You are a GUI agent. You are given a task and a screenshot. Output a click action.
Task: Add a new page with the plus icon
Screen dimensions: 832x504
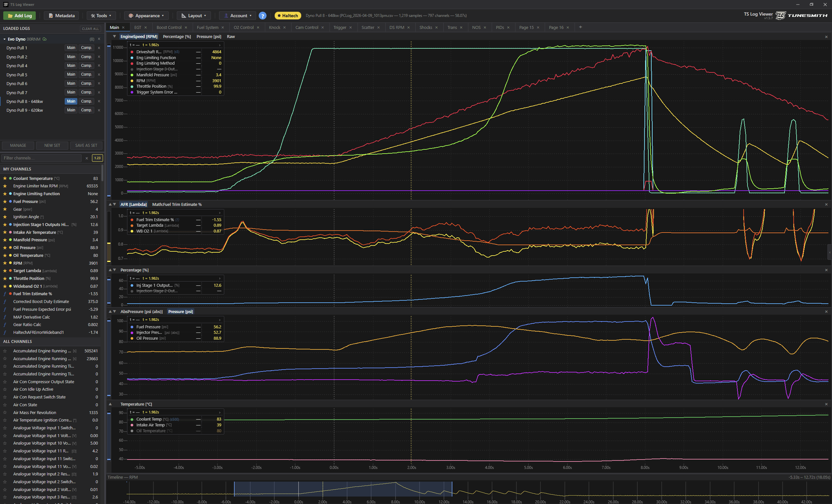(580, 27)
